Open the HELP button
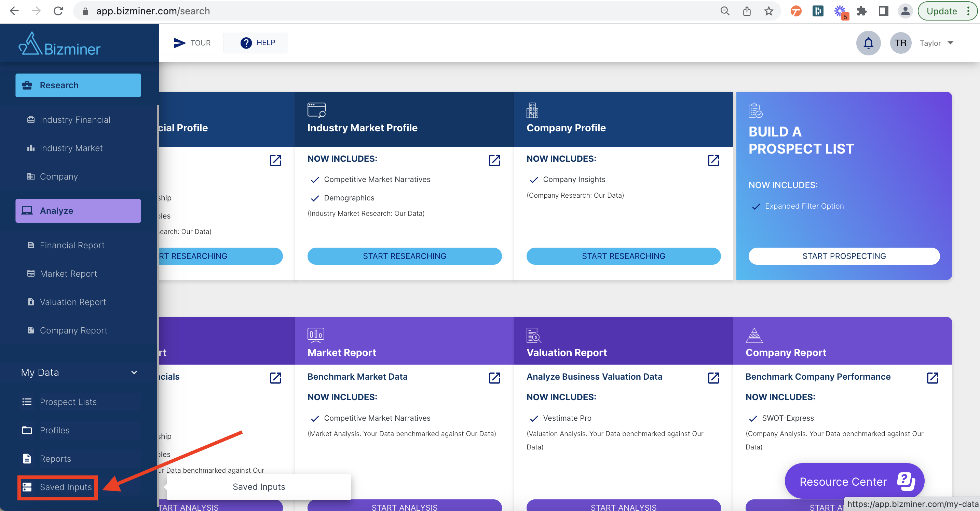 [257, 43]
